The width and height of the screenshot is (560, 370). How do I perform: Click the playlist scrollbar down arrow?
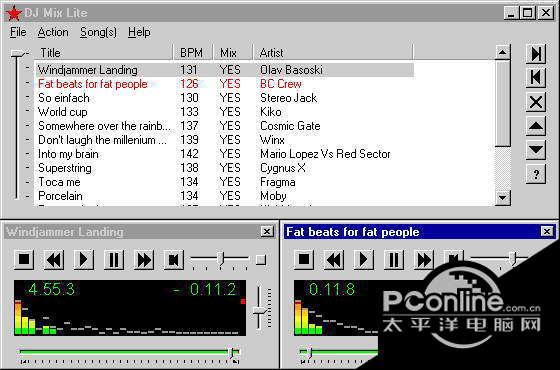pos(502,197)
